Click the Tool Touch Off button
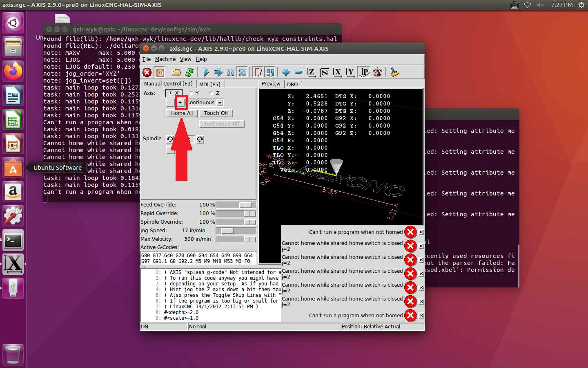The height and width of the screenshot is (368, 588). point(222,124)
